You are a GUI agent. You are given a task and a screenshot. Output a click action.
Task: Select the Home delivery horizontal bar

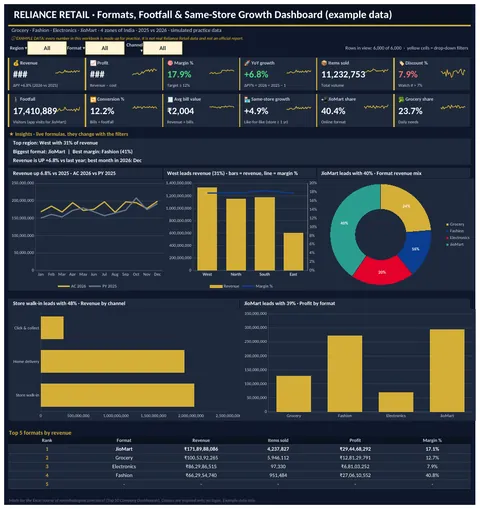pos(112,361)
